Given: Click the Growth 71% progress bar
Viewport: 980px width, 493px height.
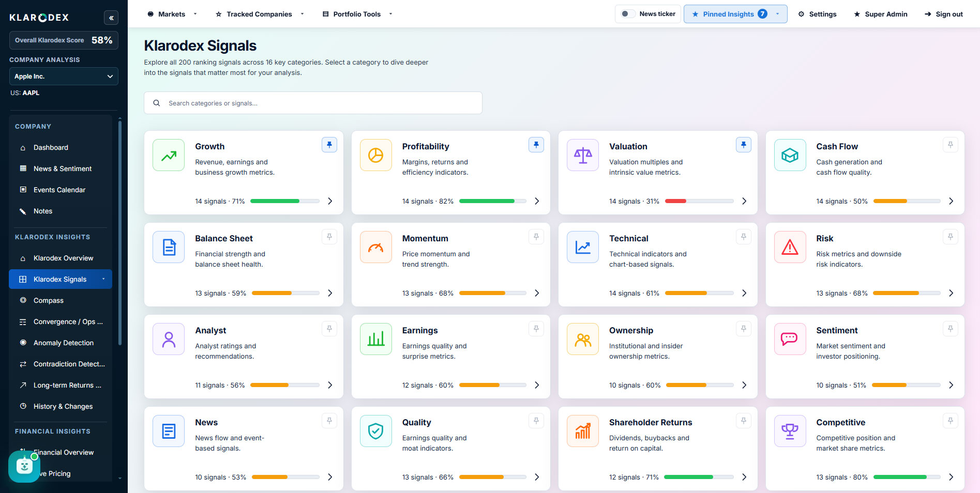Looking at the screenshot, I should tap(284, 201).
